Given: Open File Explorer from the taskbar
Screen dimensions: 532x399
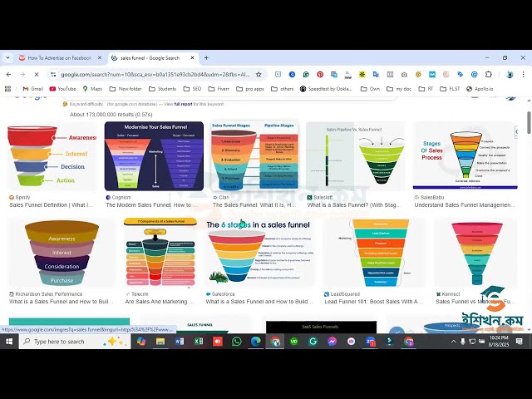Looking at the screenshot, I should click(x=160, y=342).
